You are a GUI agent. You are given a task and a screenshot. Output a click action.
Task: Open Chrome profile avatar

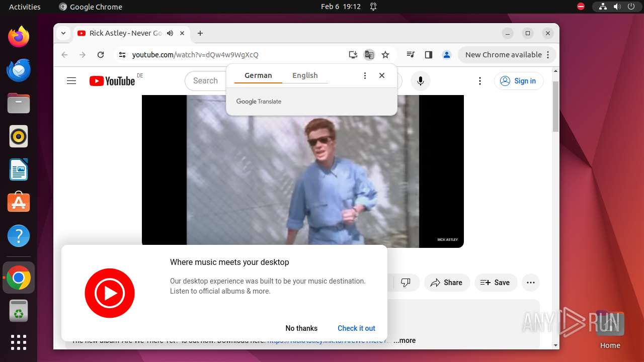pyautogui.click(x=446, y=55)
